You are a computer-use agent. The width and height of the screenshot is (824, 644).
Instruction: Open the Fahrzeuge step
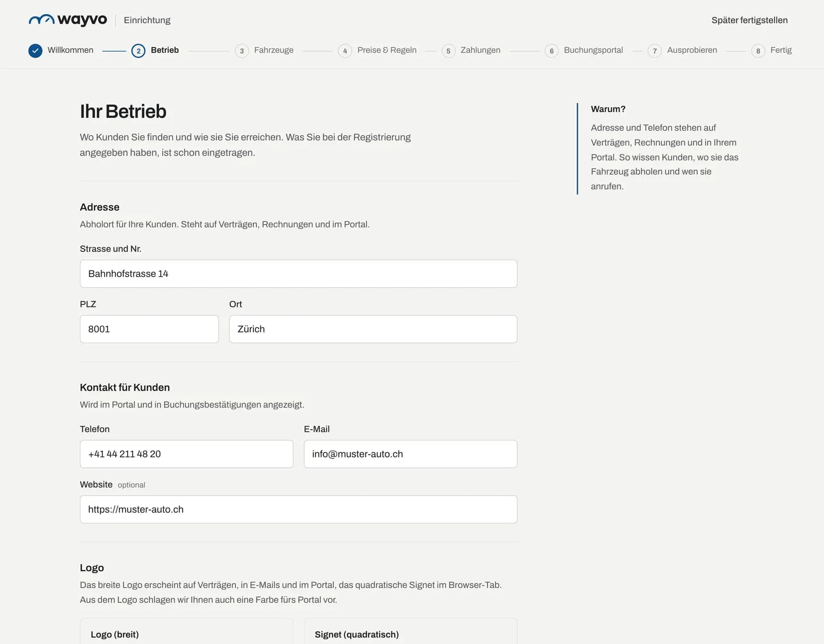point(274,50)
